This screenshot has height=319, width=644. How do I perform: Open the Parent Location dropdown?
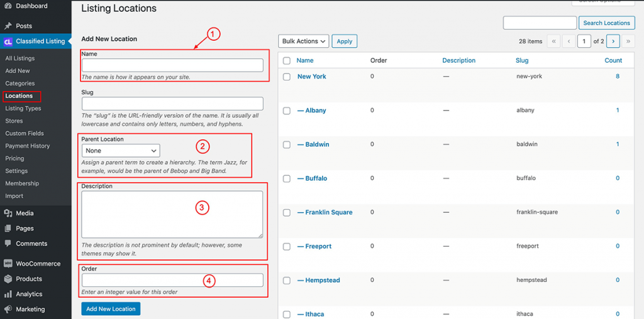[121, 151]
